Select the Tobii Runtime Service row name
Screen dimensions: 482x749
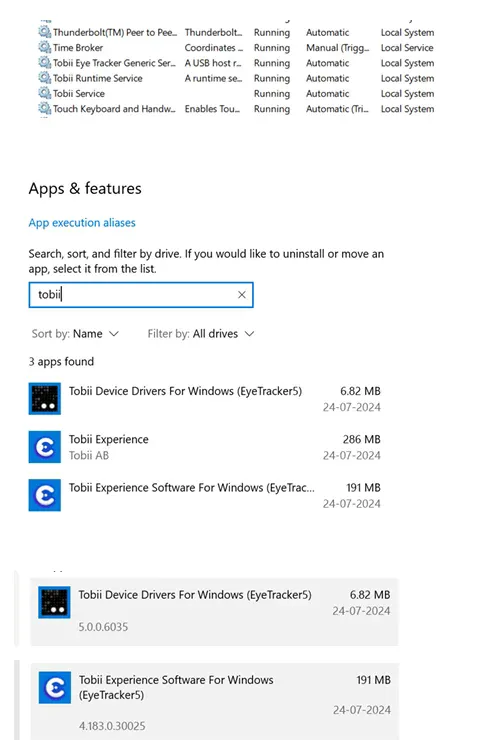click(97, 78)
